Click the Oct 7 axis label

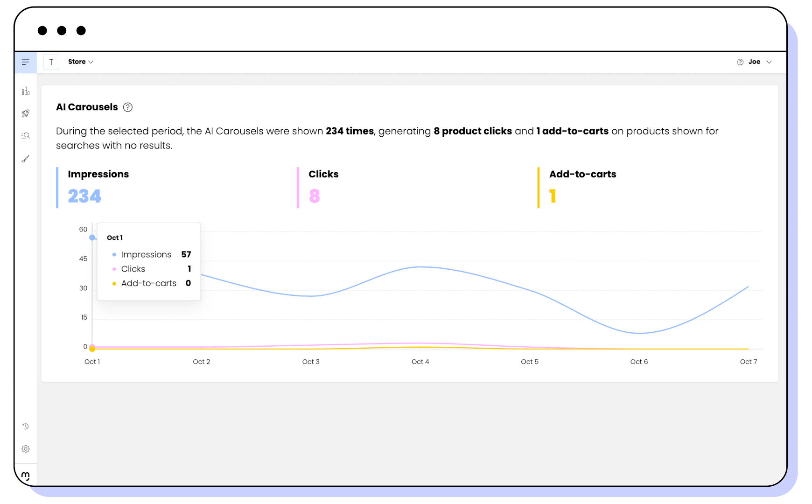point(749,362)
